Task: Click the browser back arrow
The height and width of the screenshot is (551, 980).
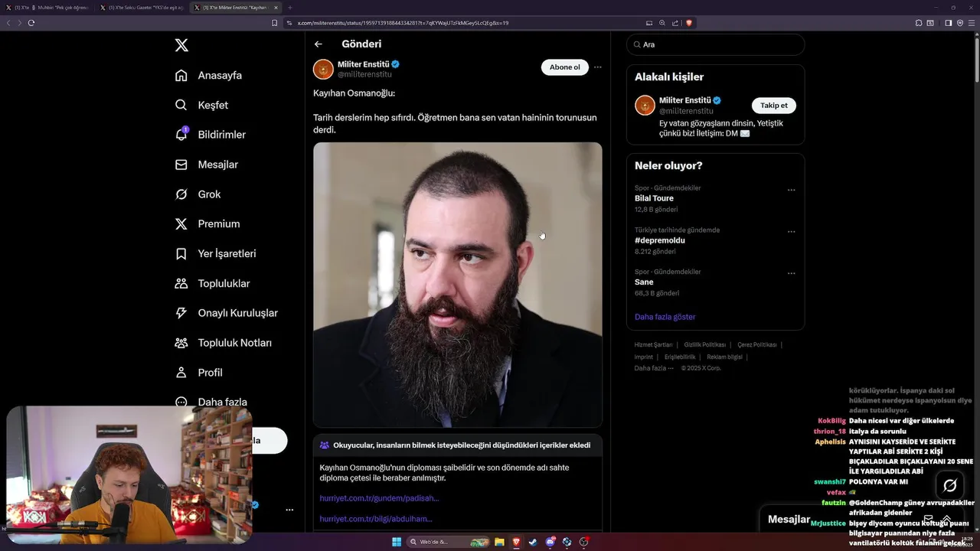Action: pyautogui.click(x=8, y=23)
